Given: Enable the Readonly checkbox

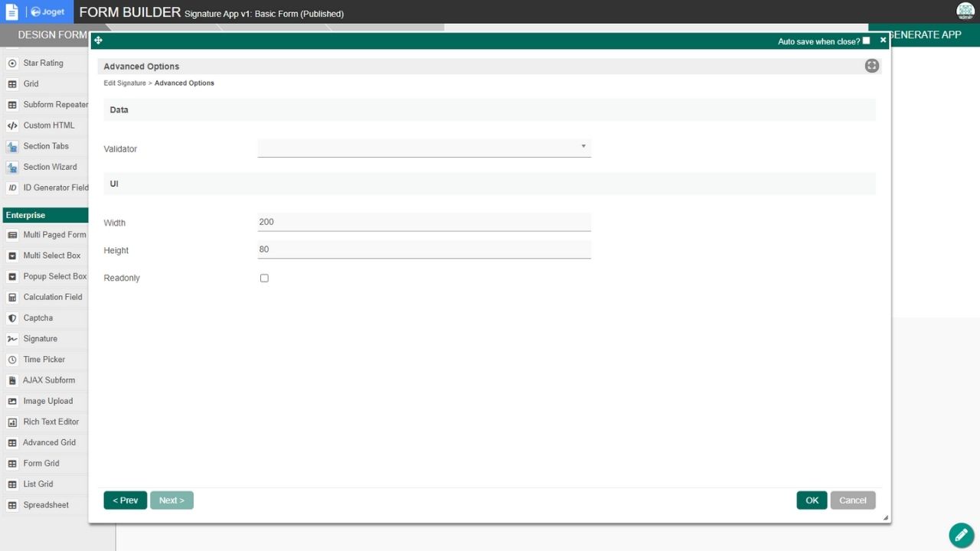Looking at the screenshot, I should click(x=264, y=279).
